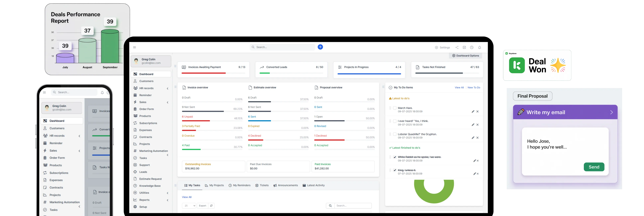Create a new item with the blue plus icon
The image size is (644, 216).
pyautogui.click(x=320, y=47)
